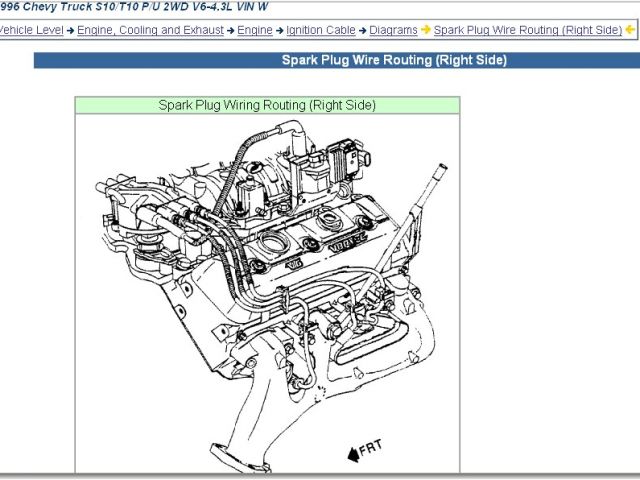640x480 pixels.
Task: Click the yellow arrow before Spark Plug link
Action: tap(425, 30)
